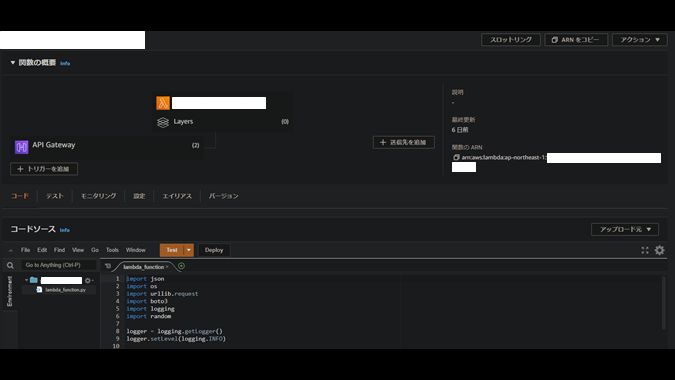Viewport: 675px width, 380px height.
Task: Open code editor settings gear
Action: (660, 250)
